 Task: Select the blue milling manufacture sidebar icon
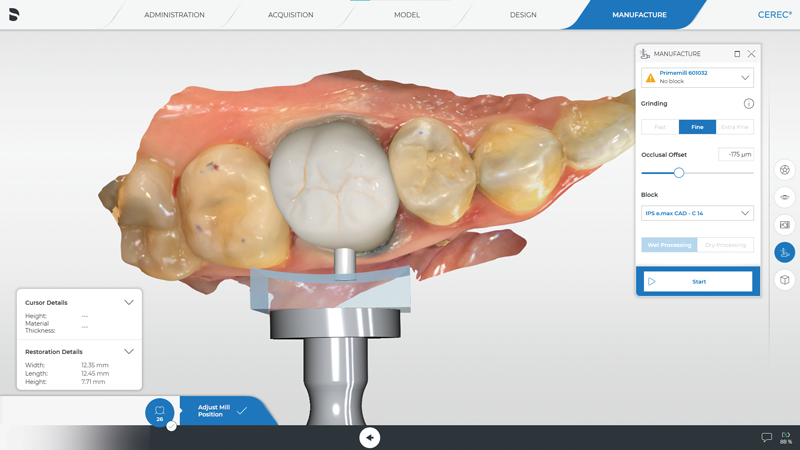tap(785, 252)
